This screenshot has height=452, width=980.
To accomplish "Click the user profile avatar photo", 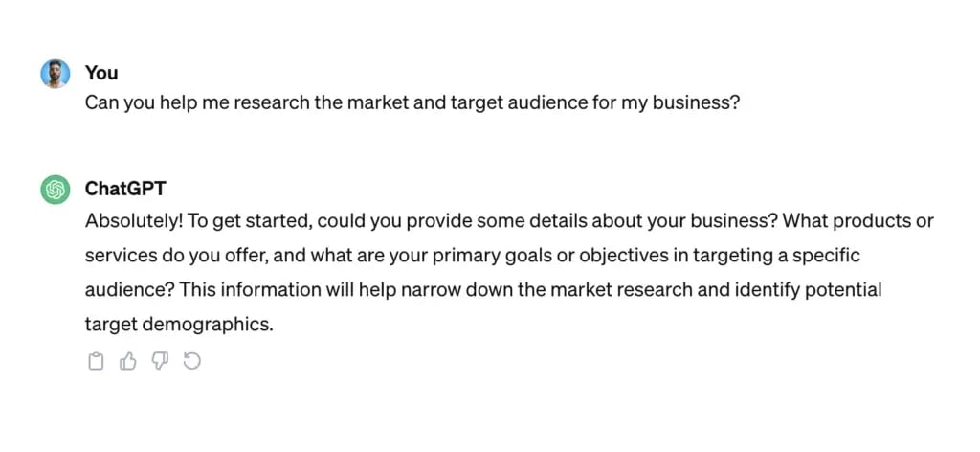I will (56, 74).
